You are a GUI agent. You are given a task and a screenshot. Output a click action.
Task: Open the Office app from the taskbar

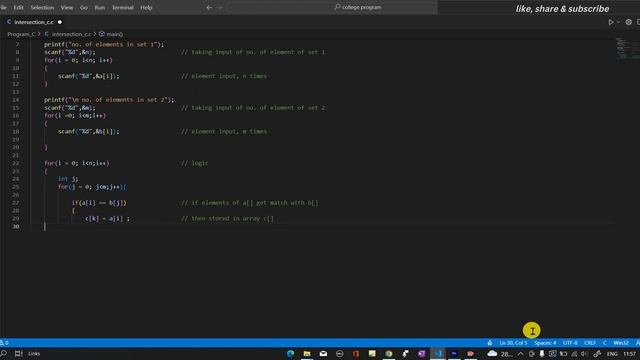point(356,353)
